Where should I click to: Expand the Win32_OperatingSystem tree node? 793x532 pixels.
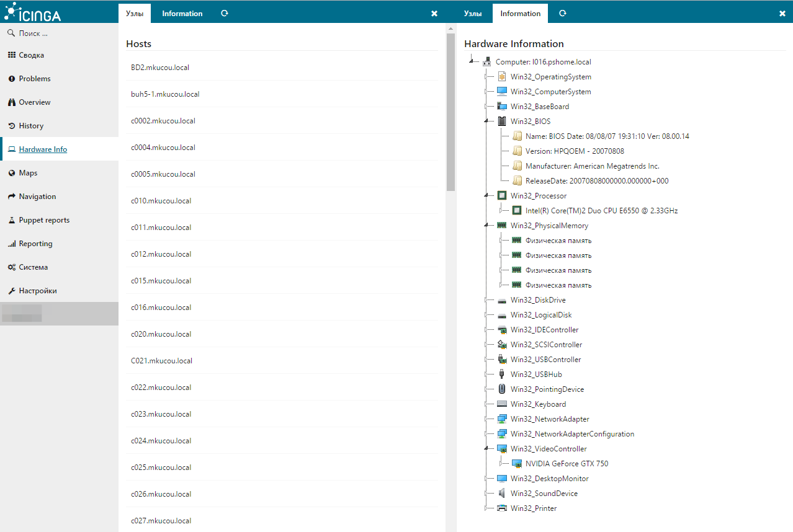click(487, 77)
